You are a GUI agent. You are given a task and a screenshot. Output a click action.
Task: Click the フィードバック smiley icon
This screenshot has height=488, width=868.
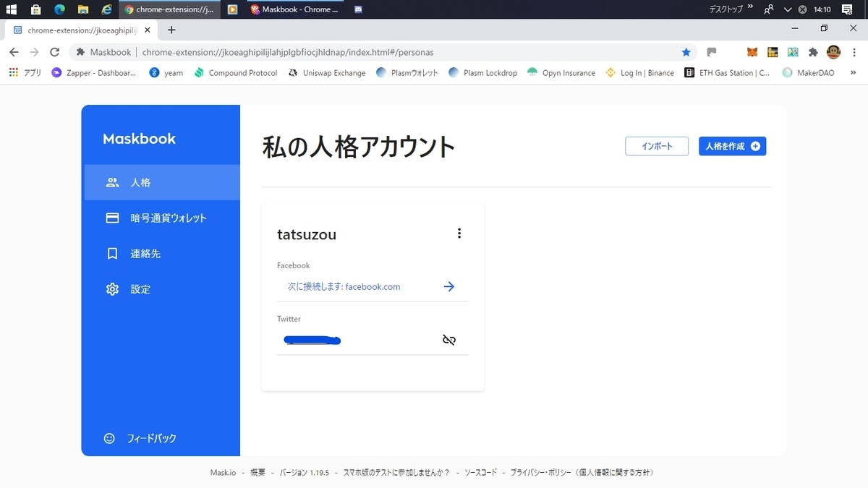point(109,438)
